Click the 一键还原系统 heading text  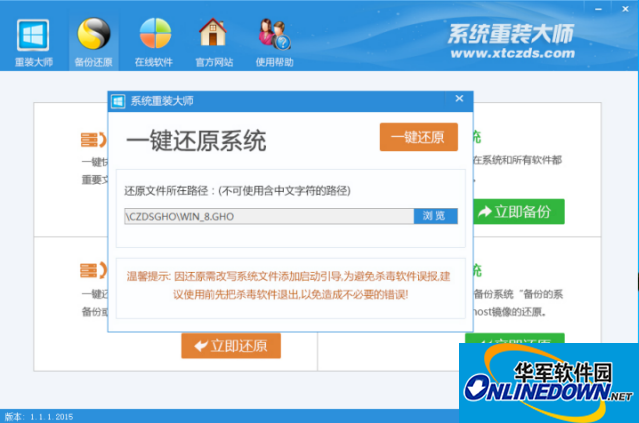(196, 141)
